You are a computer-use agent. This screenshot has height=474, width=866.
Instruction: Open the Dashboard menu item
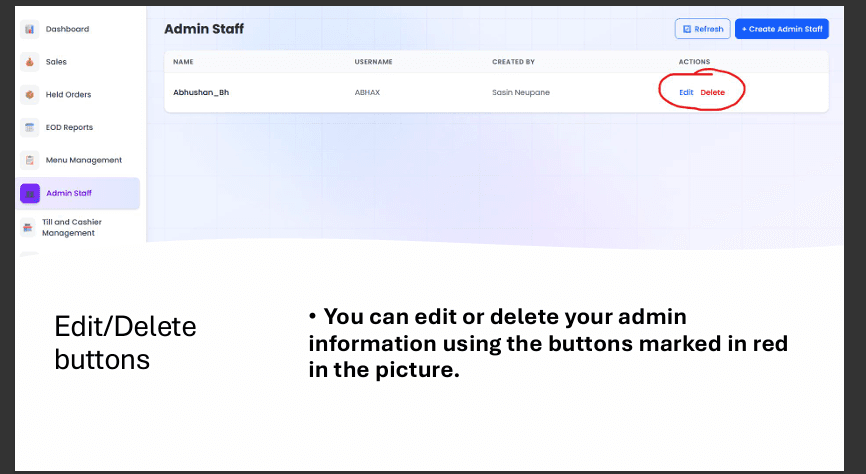click(67, 29)
